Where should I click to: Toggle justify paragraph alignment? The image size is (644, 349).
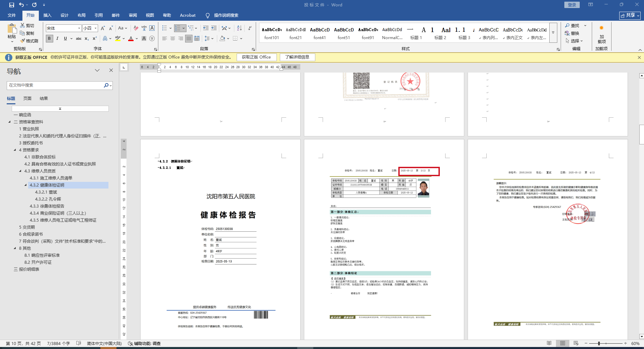click(x=189, y=38)
